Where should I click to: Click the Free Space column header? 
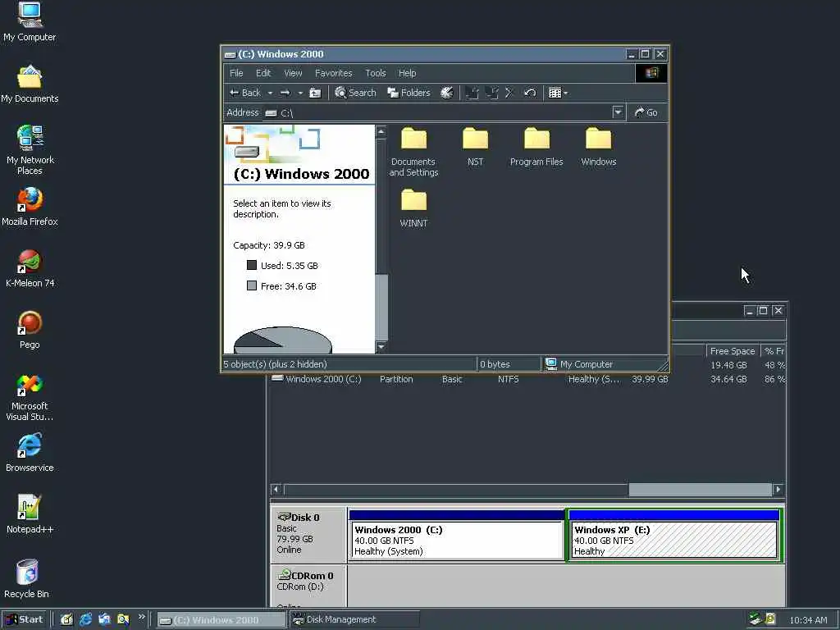point(733,351)
